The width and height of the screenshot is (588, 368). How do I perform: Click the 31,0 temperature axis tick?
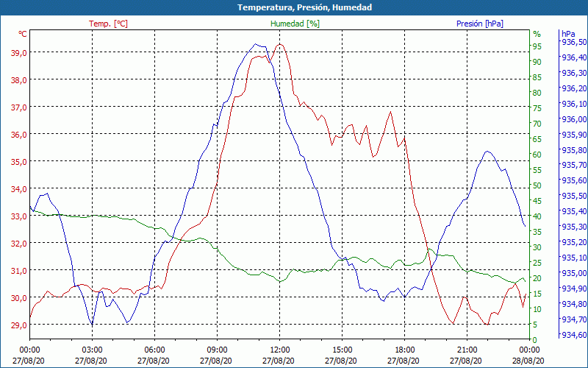tap(19, 271)
